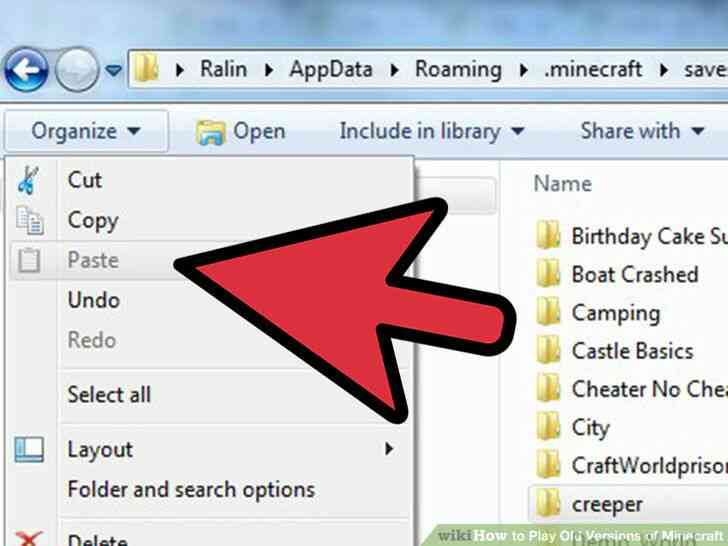Expand the arrow before Ralin in path
Image resolution: width=728 pixels, height=546 pixels.
coord(180,70)
